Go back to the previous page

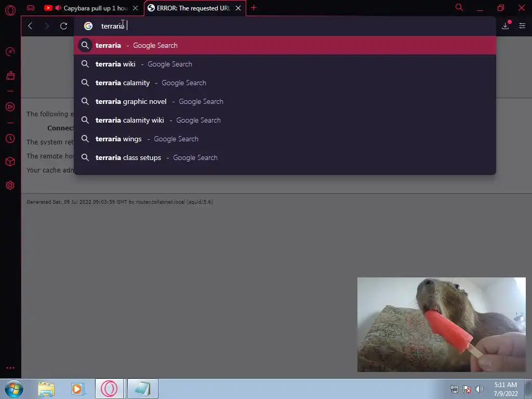pyautogui.click(x=30, y=26)
